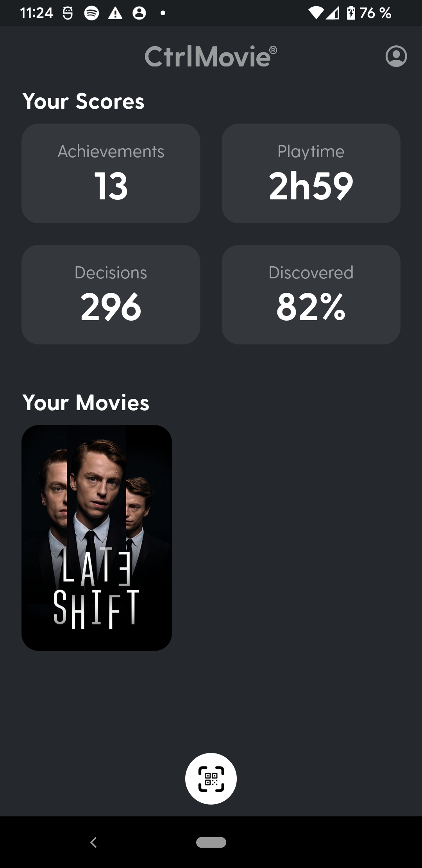Tap the Your Movies heading
Viewport: 422px width, 868px height.
tap(86, 403)
